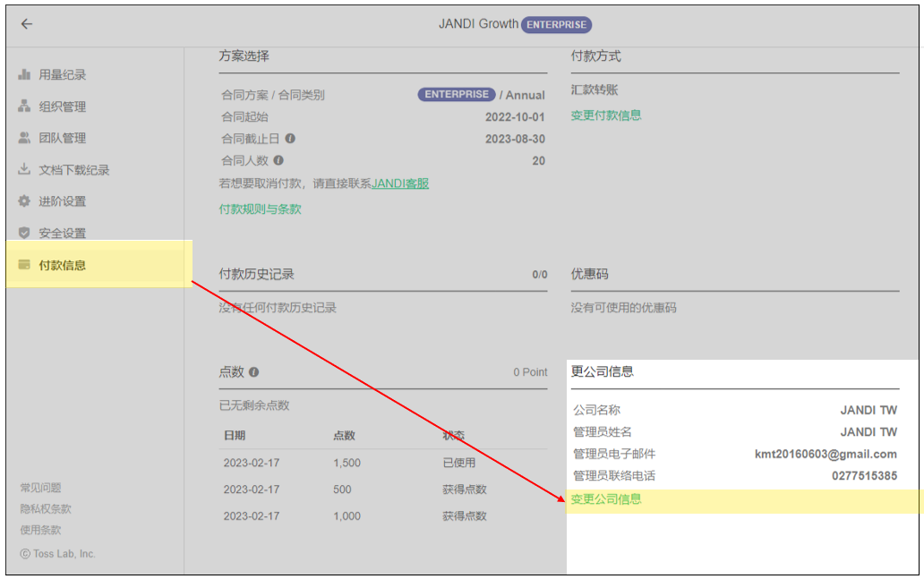
Task: Click the © Toss Lab, Inc. footer text
Action: [x=57, y=554]
